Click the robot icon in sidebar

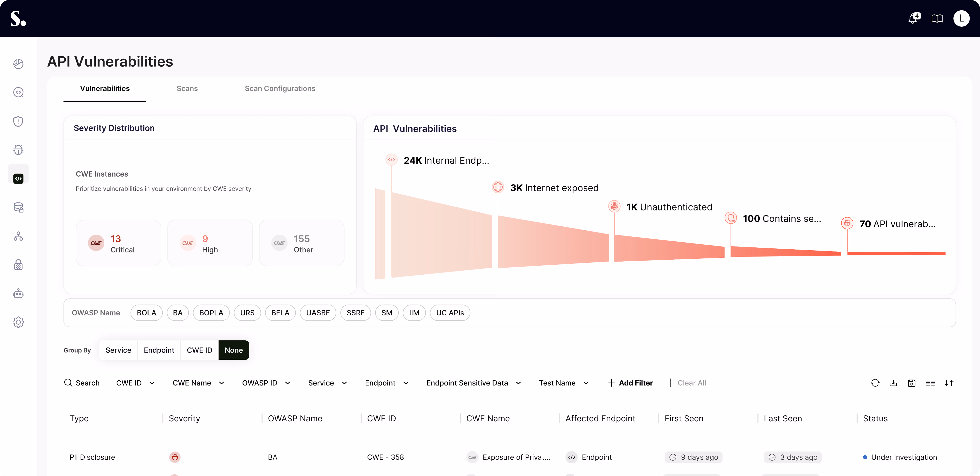click(x=18, y=294)
